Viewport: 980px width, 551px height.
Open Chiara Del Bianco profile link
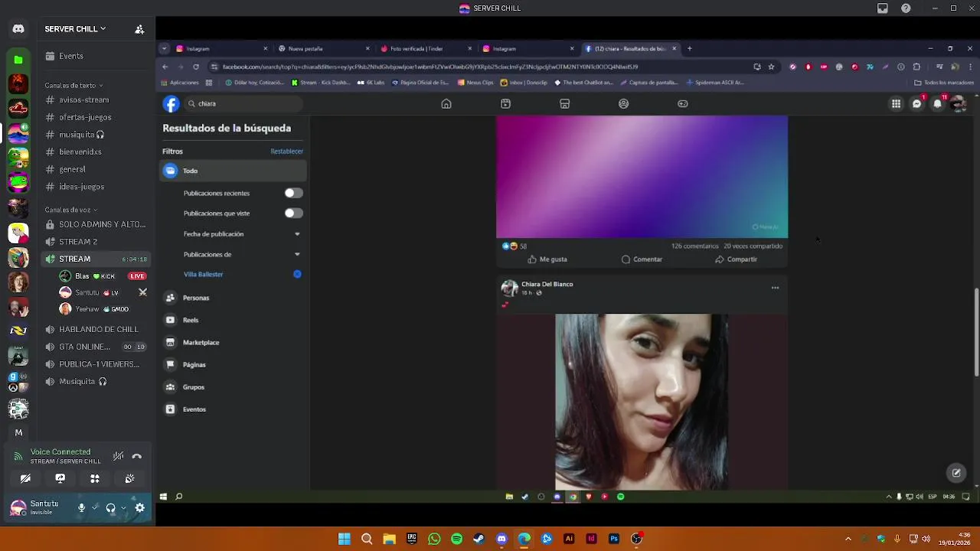[547, 284]
